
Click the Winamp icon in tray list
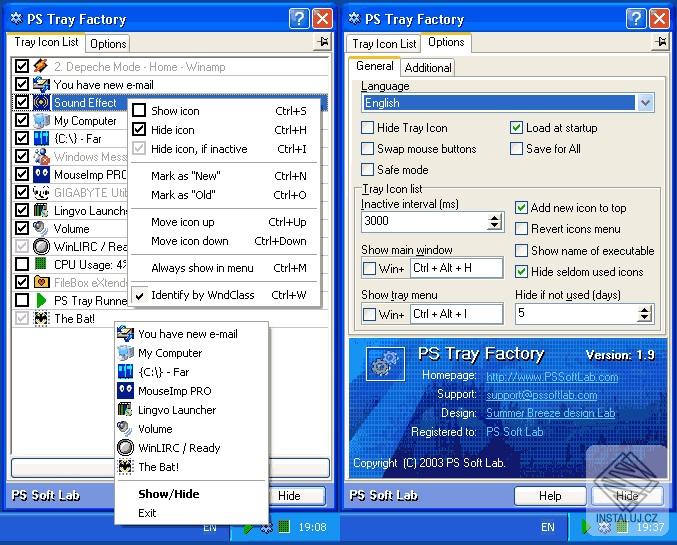(41, 67)
